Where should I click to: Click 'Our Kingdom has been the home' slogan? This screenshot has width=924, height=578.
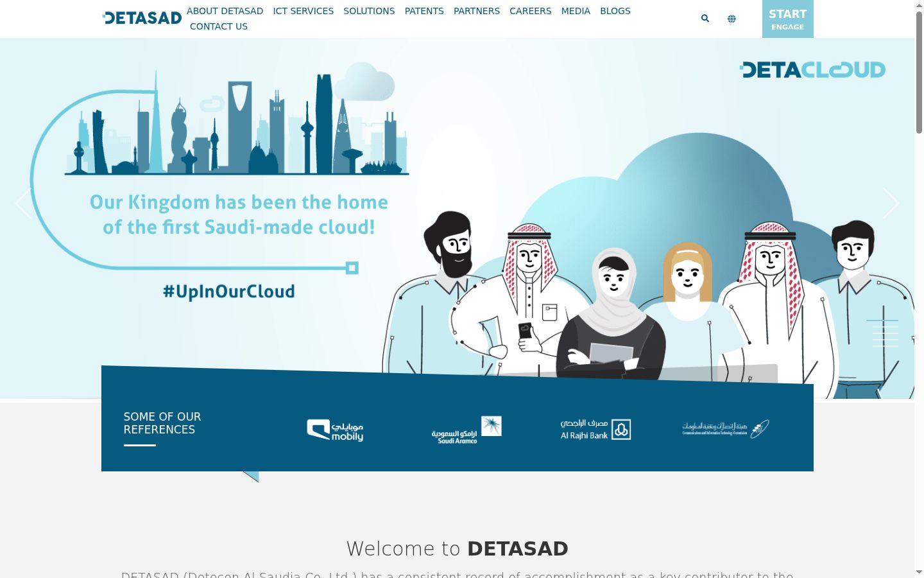(239, 202)
